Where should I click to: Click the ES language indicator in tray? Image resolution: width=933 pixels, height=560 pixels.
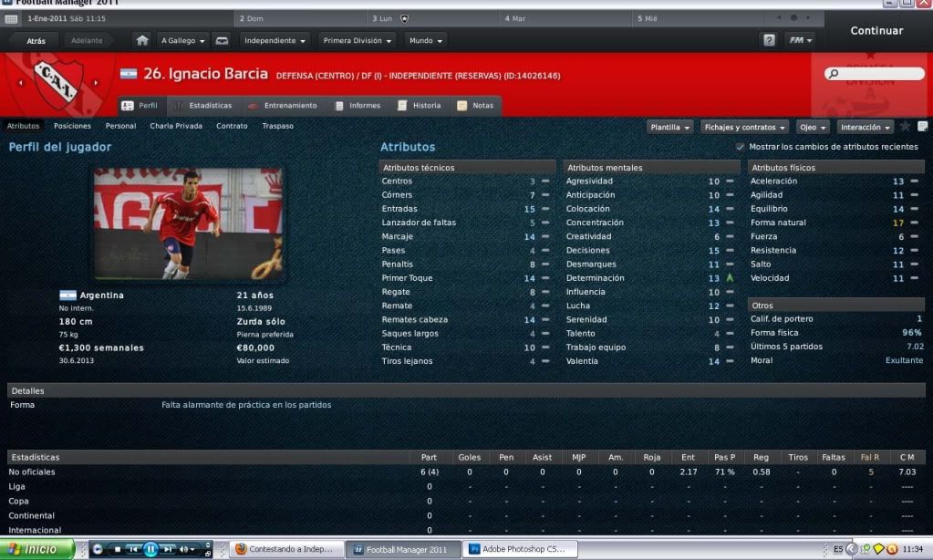click(x=838, y=549)
